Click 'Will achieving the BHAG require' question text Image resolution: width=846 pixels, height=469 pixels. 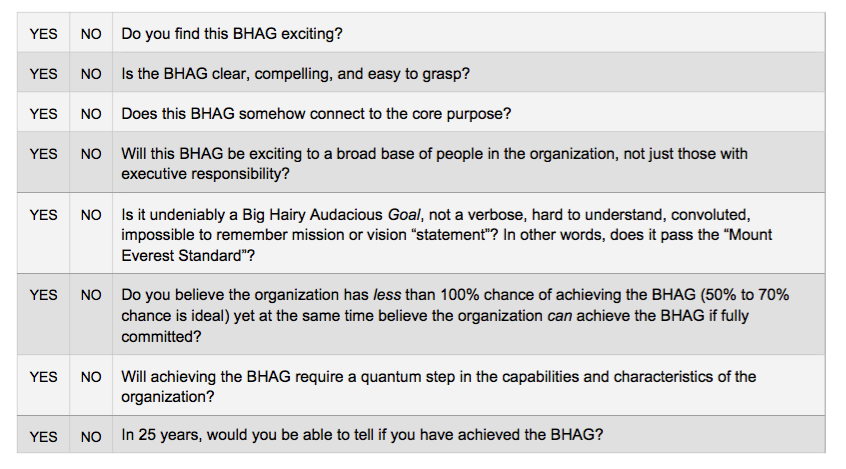click(438, 377)
